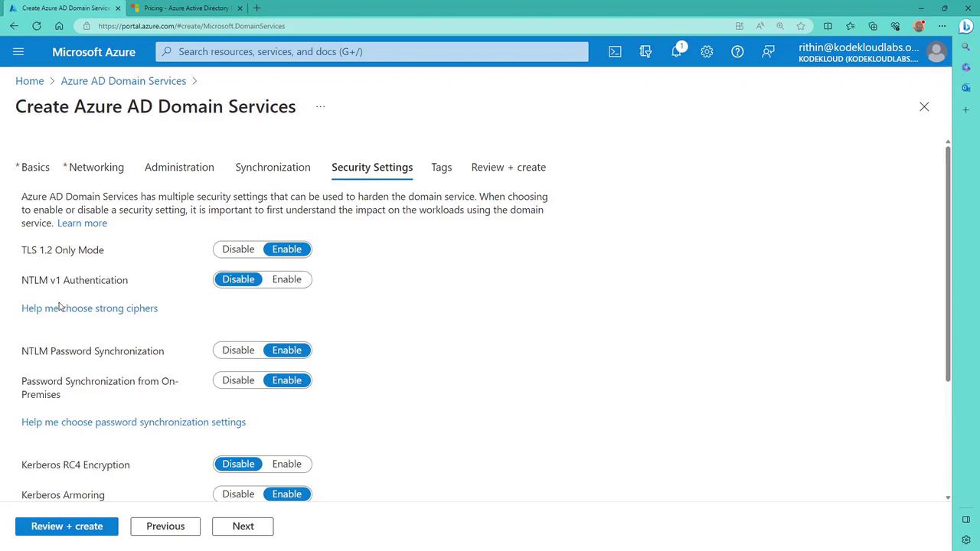The image size is (980, 551).
Task: Open Help me choose strong ciphers link
Action: click(x=90, y=308)
